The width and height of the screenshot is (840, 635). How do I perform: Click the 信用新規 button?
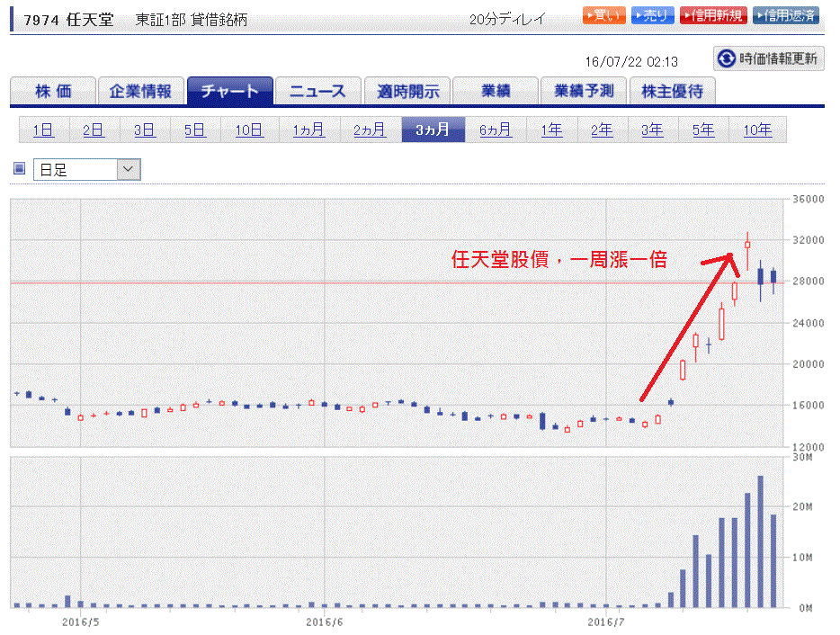713,15
